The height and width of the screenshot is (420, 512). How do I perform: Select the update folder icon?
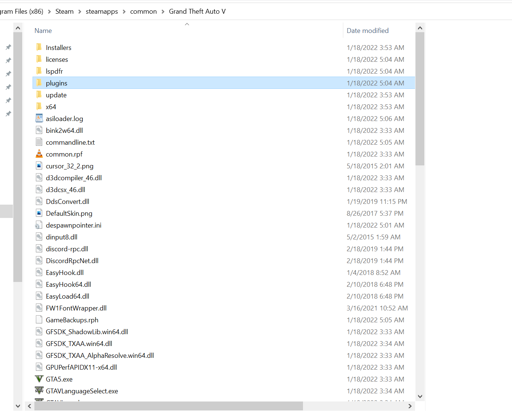pos(39,94)
